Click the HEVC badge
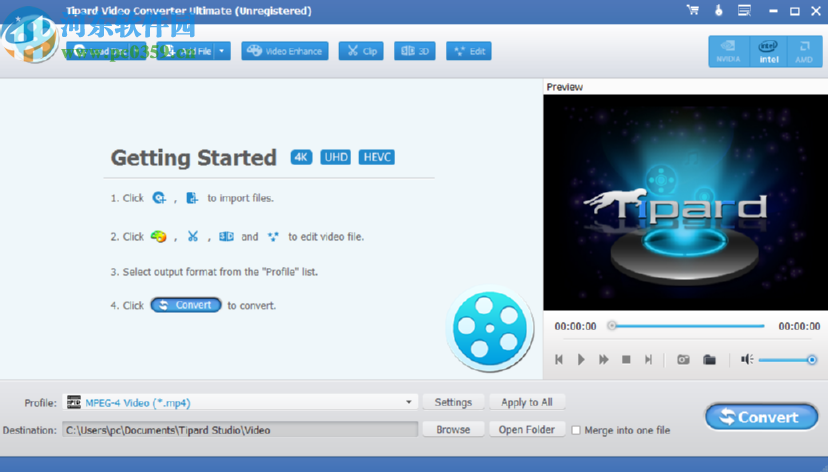The width and height of the screenshot is (828, 472). (x=377, y=157)
